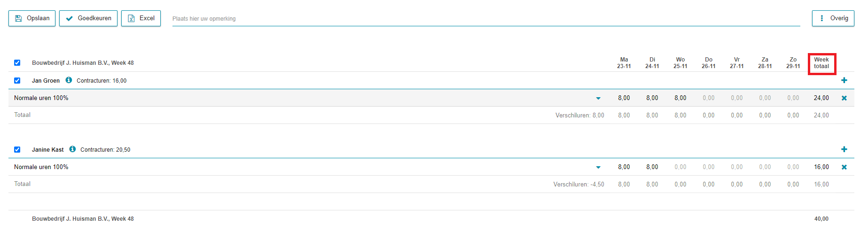
Task: Export timesheet using the Excel button
Action: (x=141, y=18)
